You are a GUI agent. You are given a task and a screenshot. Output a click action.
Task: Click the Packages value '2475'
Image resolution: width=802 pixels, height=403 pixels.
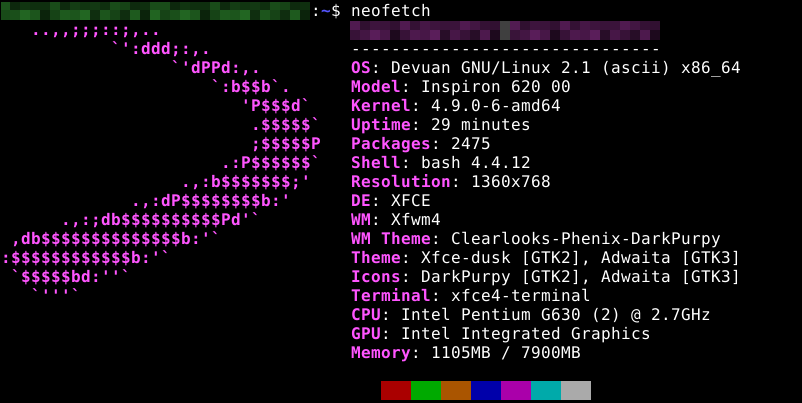[471, 144]
